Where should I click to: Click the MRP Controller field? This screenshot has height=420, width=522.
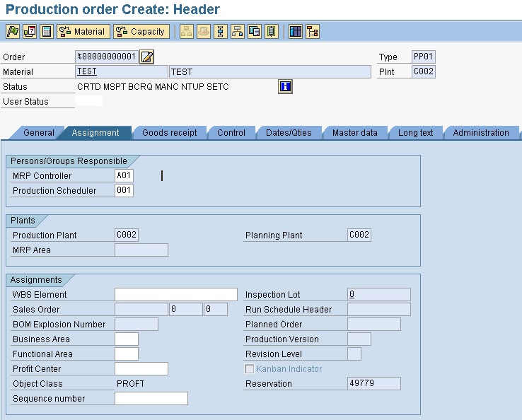[124, 175]
